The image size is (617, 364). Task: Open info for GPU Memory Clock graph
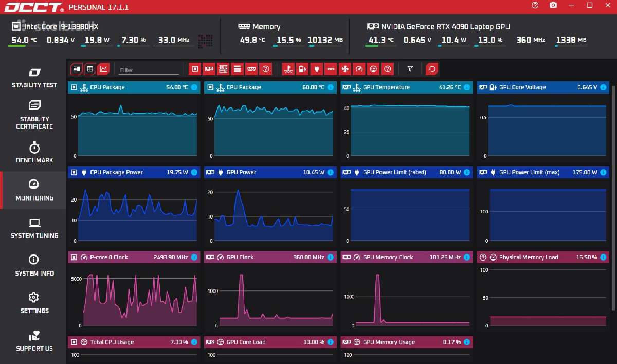coord(466,257)
